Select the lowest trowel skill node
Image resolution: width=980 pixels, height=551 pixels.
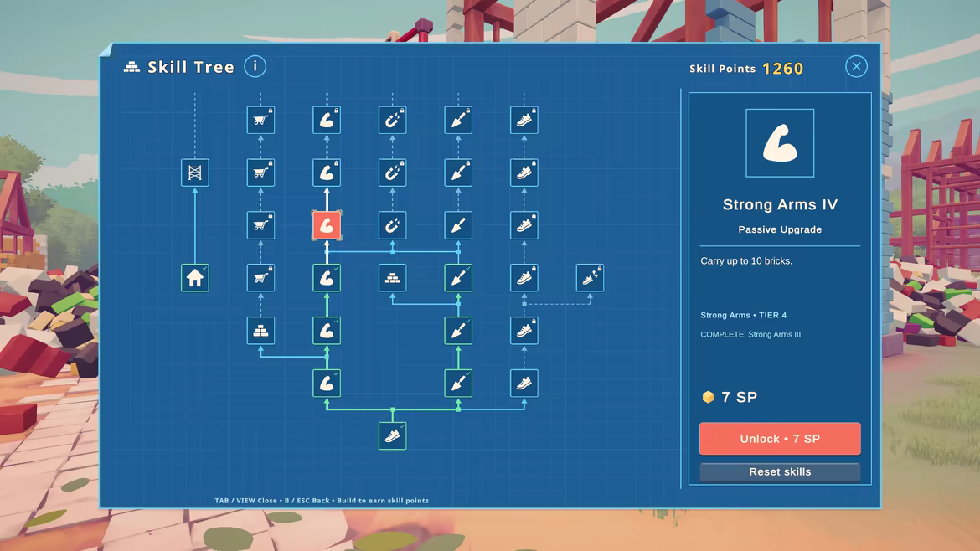pyautogui.click(x=458, y=384)
